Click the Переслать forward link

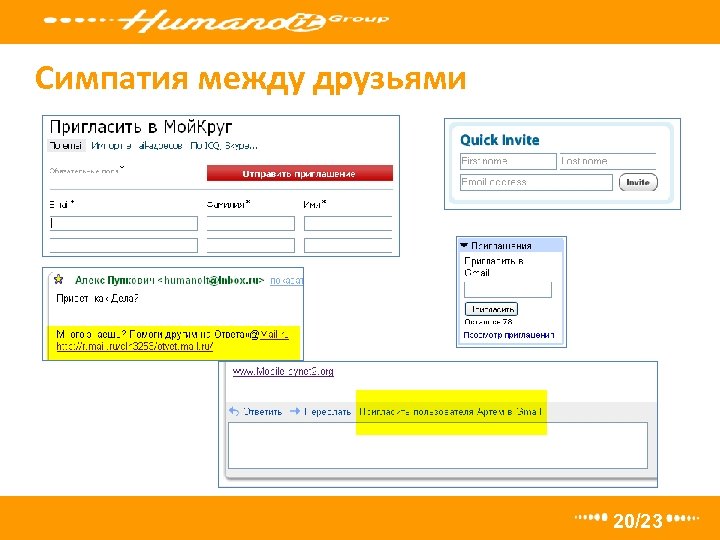(327, 411)
